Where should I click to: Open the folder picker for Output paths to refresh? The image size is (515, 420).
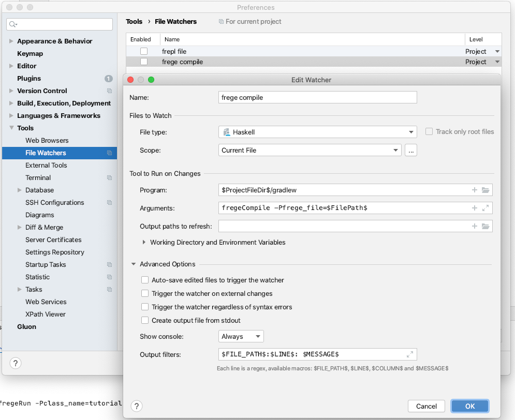coord(485,226)
